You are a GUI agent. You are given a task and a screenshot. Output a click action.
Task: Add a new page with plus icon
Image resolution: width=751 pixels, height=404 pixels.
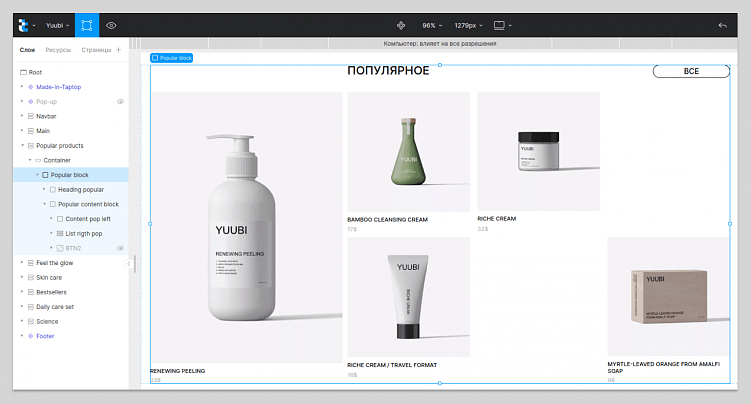118,49
